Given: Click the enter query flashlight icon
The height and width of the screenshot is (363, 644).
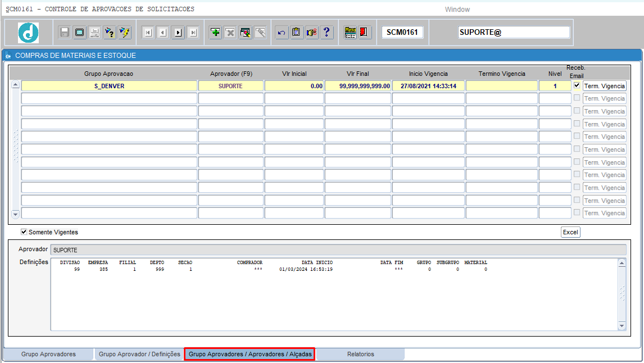Looking at the screenshot, I should click(x=110, y=32).
